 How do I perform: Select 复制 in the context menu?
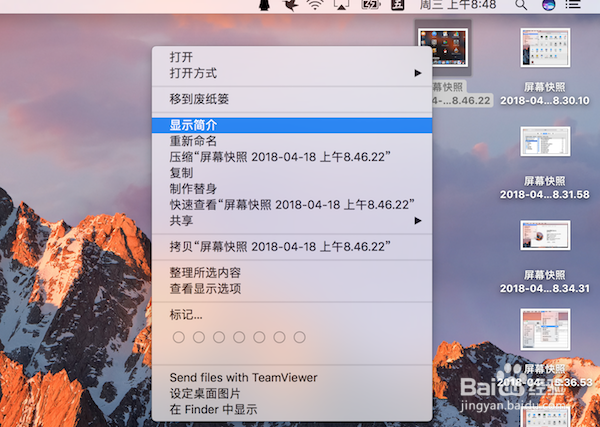pos(292,173)
